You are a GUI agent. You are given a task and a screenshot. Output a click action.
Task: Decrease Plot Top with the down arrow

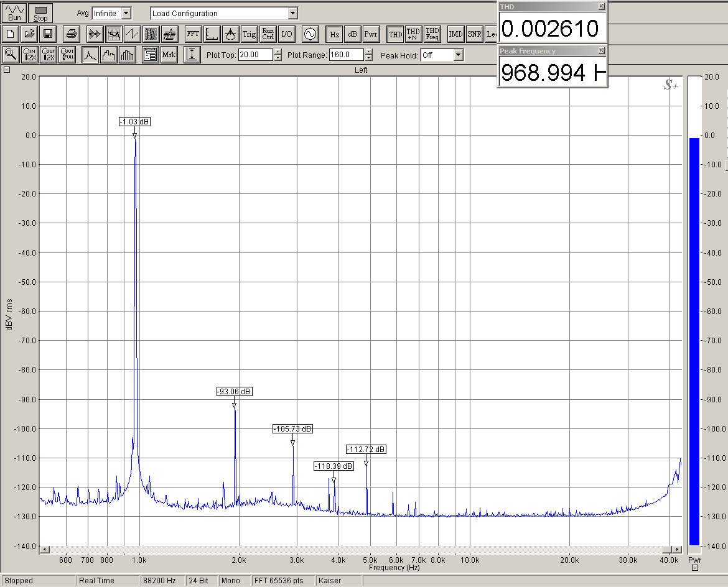point(278,58)
